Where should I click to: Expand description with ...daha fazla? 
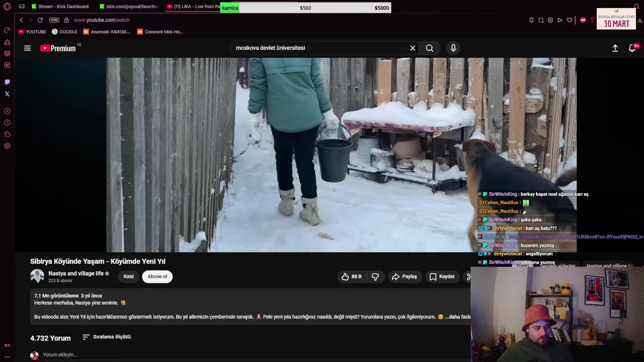click(x=458, y=317)
